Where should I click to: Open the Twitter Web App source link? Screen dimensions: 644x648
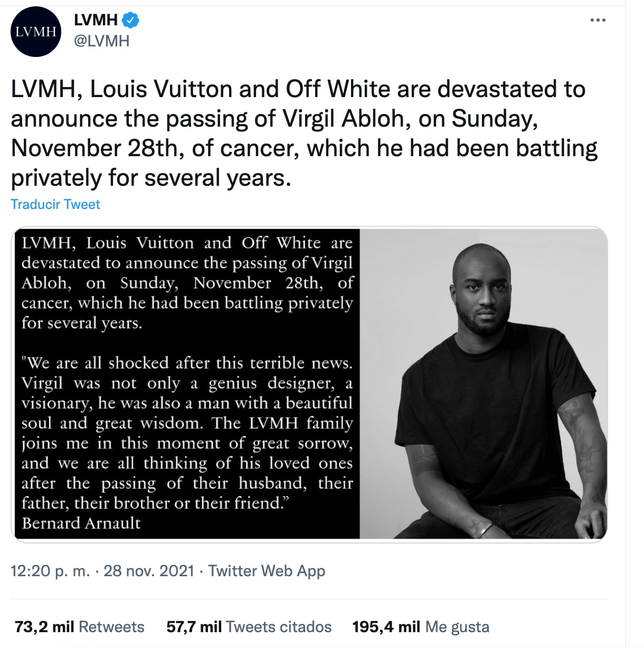267,570
